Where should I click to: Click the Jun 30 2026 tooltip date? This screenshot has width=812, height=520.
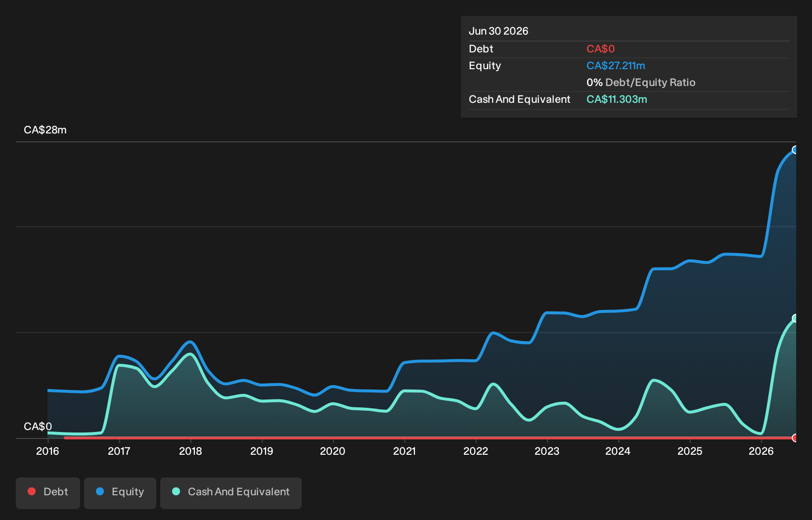[x=498, y=31]
